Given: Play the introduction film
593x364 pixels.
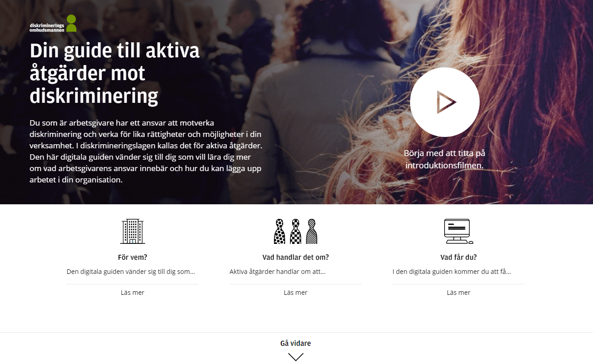Looking at the screenshot, I should tap(445, 102).
